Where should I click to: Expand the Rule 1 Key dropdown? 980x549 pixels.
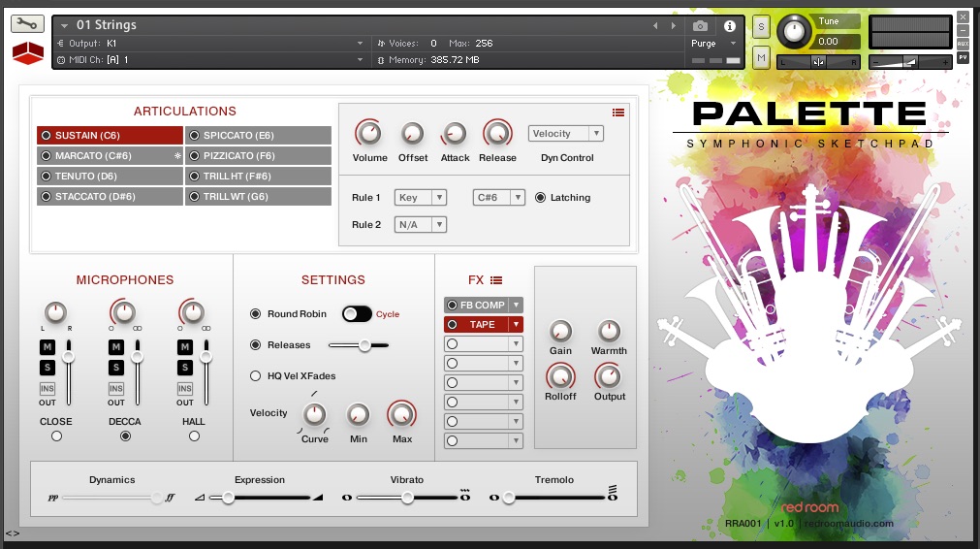pos(421,198)
